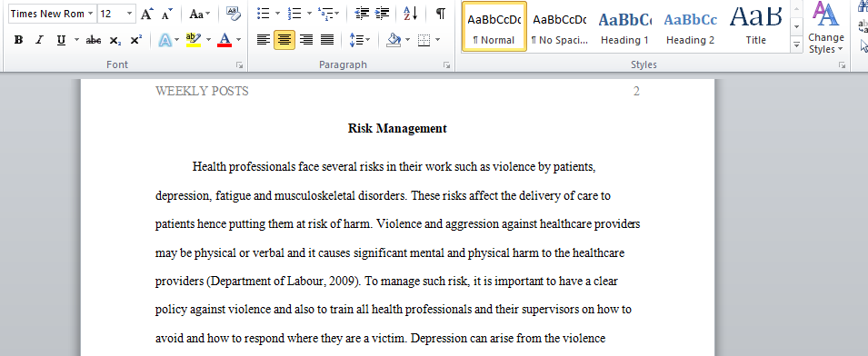This screenshot has height=356, width=868.
Task: Open the text effects dropdown arrow
Action: [x=176, y=40]
